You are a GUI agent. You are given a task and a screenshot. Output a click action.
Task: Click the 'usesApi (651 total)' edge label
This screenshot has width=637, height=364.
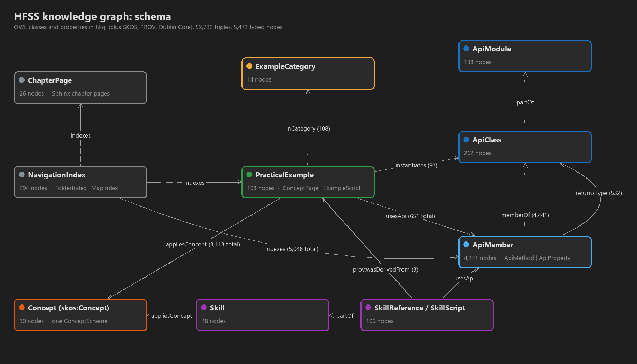410,216
